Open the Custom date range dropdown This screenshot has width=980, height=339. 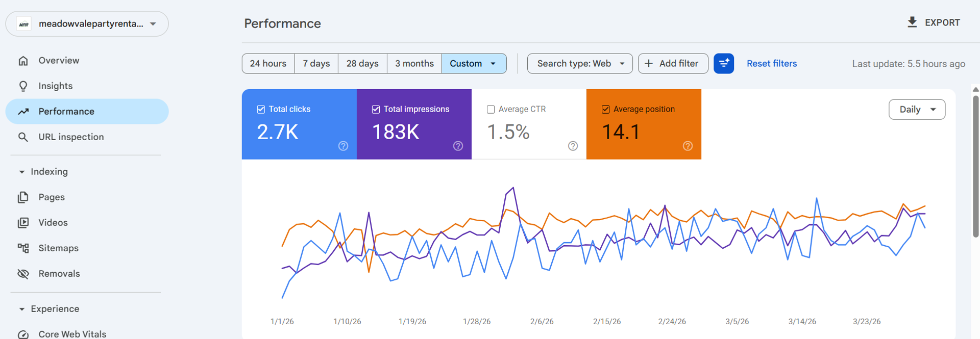point(474,64)
